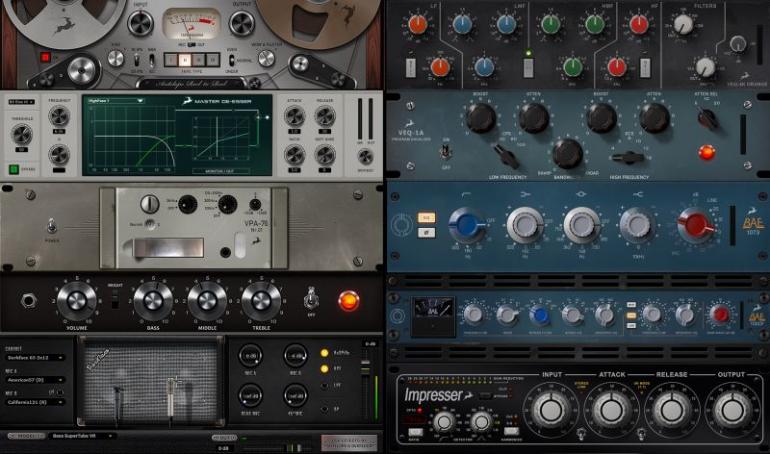This screenshot has width=770, height=454.
Task: Click the red record button on tape machine
Action: tap(45, 57)
